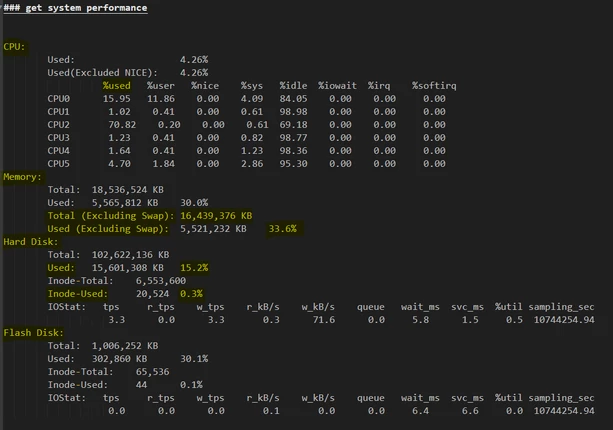The width and height of the screenshot is (613, 430).
Task: Click the memory used 30.0% value
Action: pyautogui.click(x=194, y=202)
